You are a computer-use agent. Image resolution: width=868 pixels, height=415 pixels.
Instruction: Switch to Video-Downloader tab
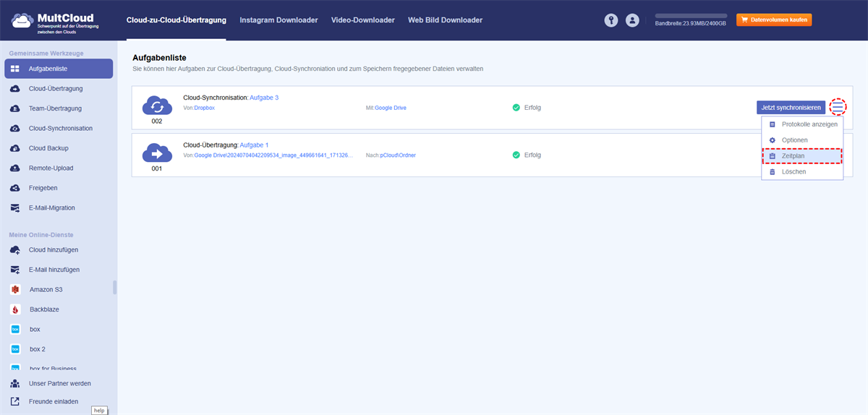point(363,20)
